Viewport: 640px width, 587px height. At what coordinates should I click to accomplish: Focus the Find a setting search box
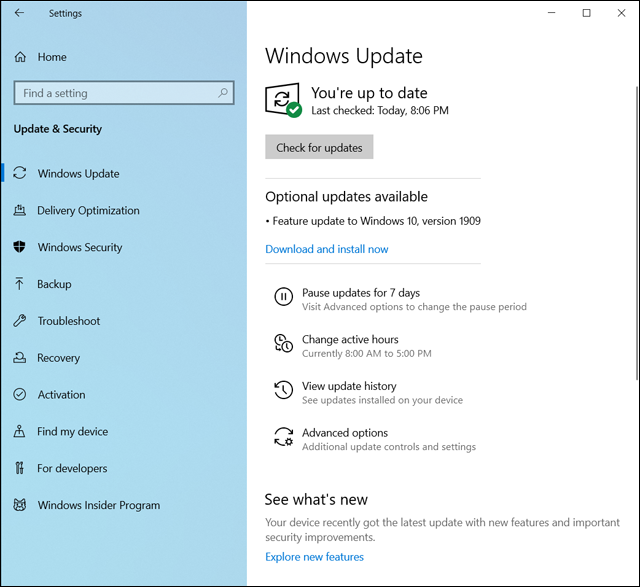[x=124, y=93]
